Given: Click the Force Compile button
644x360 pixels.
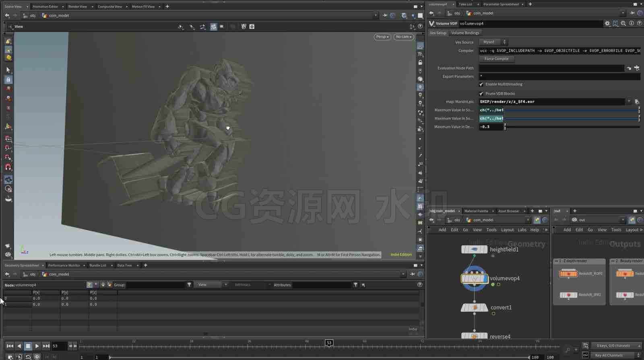Looking at the screenshot, I should point(496,59).
